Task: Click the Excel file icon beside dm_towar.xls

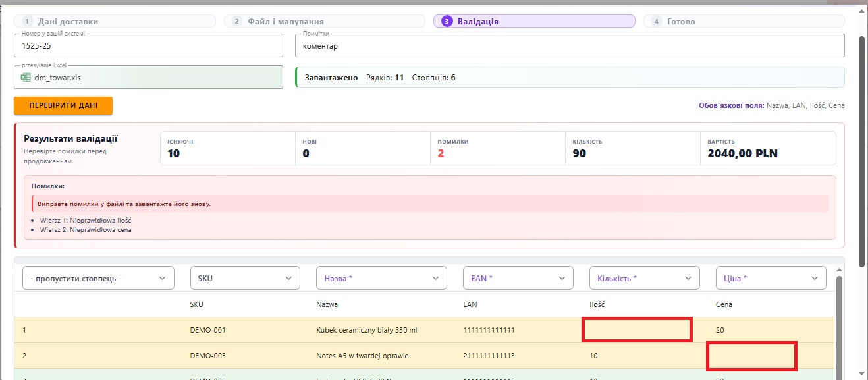Action: click(26, 77)
